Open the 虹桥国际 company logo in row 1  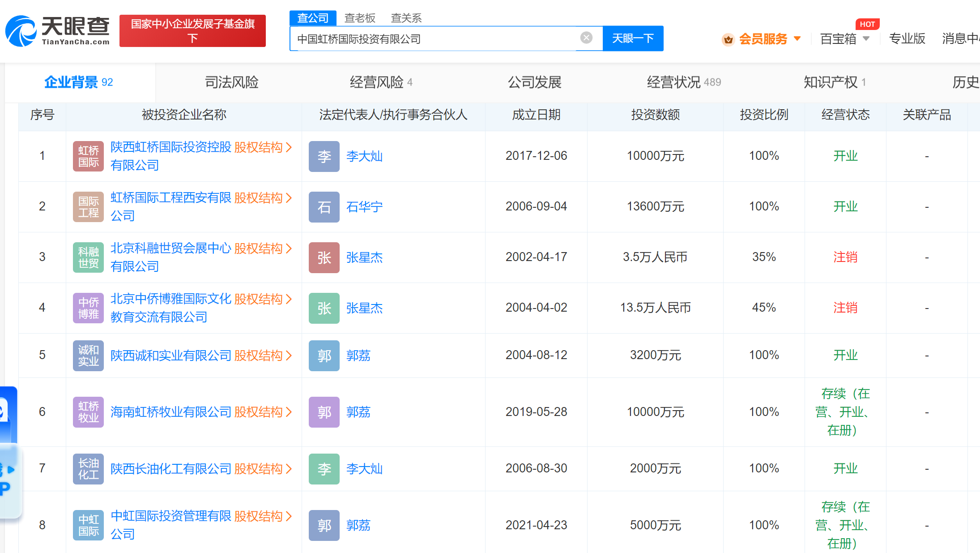pyautogui.click(x=88, y=156)
